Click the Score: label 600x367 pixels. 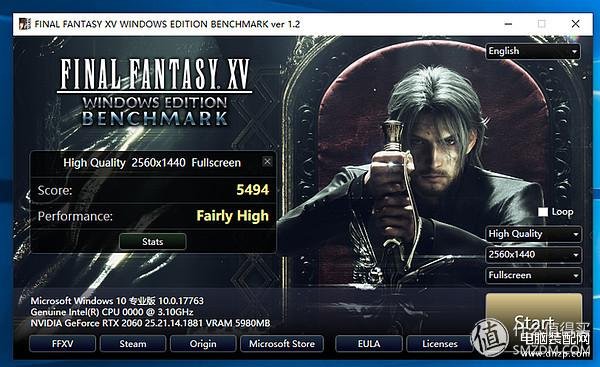pyautogui.click(x=55, y=190)
